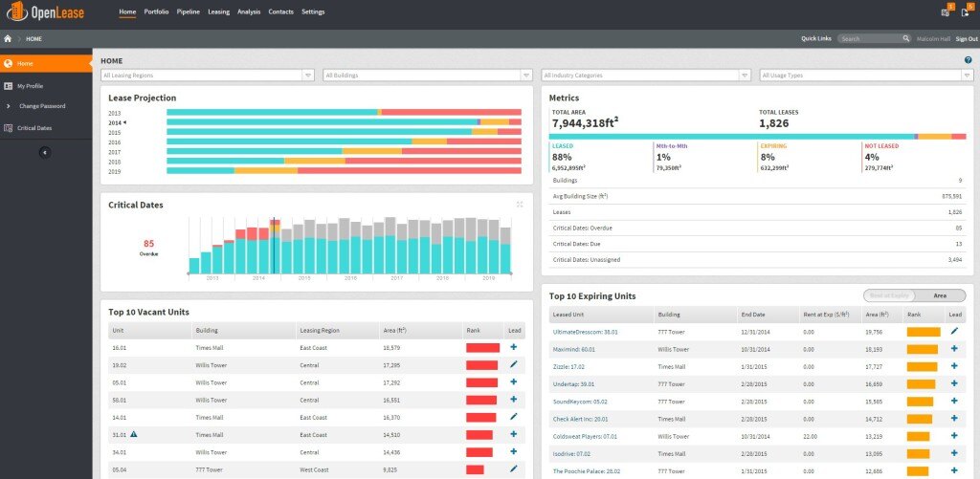Expand the Critical Dates chart fullscreen icon
The height and width of the screenshot is (479, 980).
pos(520,204)
